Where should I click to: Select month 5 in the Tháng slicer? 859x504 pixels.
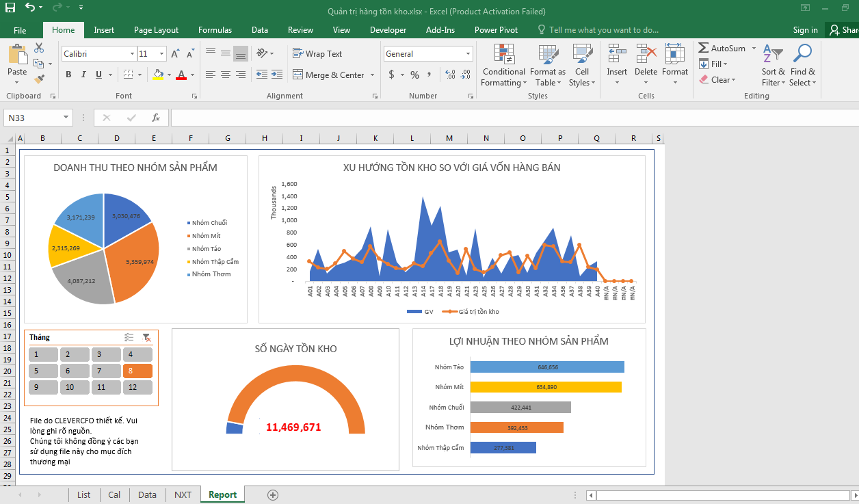[x=43, y=371]
